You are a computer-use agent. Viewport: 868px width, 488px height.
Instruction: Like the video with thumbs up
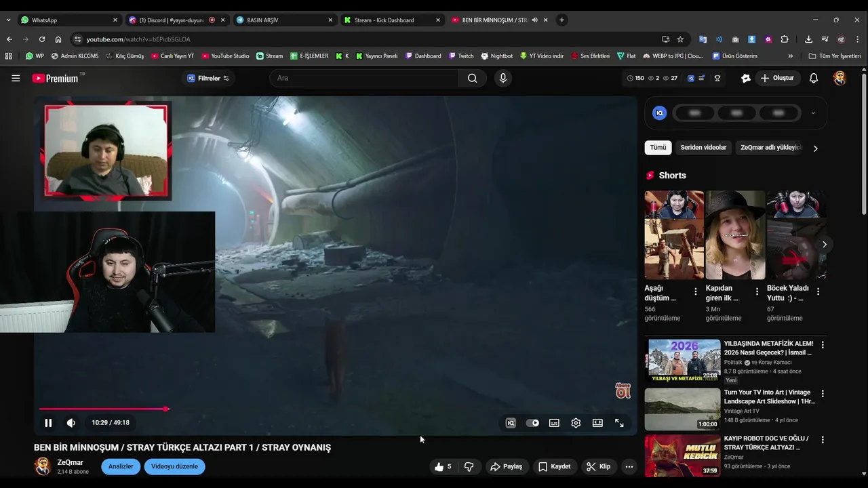click(443, 466)
